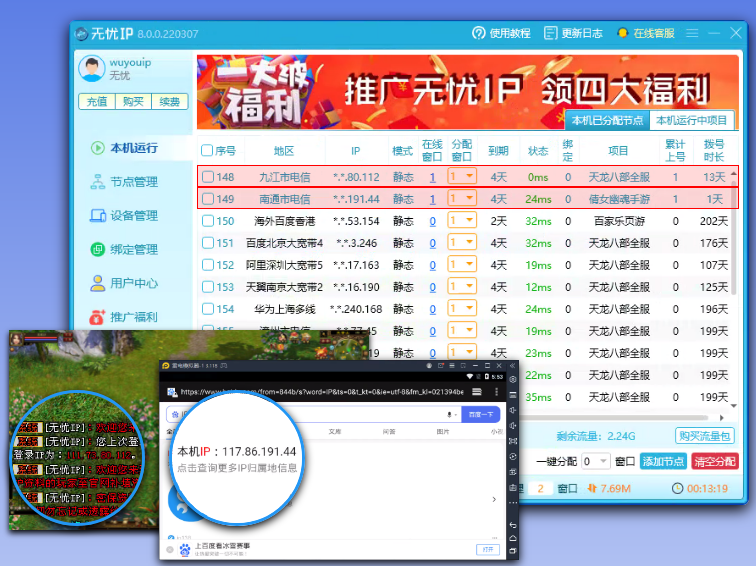The image size is (756, 566).
Task: Check the row 152 checkbox
Action: pyautogui.click(x=208, y=265)
